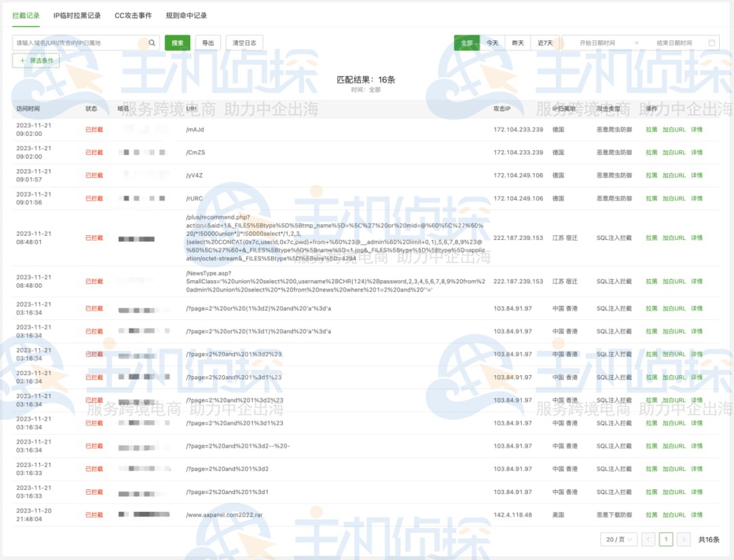Screen dimensions: 734x560
Task: Click the 开始日期时间 start date field
Action: [597, 43]
